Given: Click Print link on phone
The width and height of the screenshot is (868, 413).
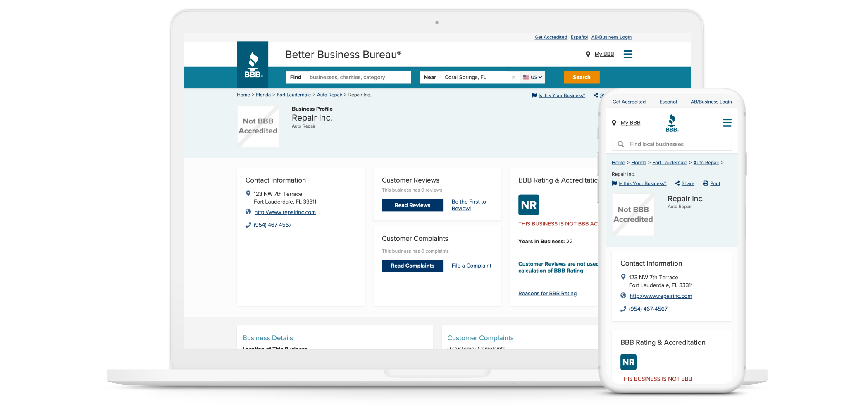Looking at the screenshot, I should pyautogui.click(x=715, y=183).
